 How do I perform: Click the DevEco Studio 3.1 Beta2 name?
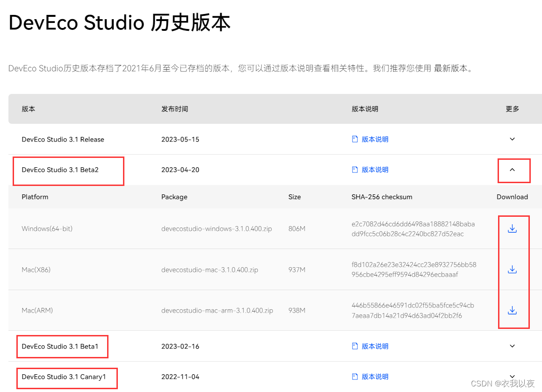coord(60,170)
